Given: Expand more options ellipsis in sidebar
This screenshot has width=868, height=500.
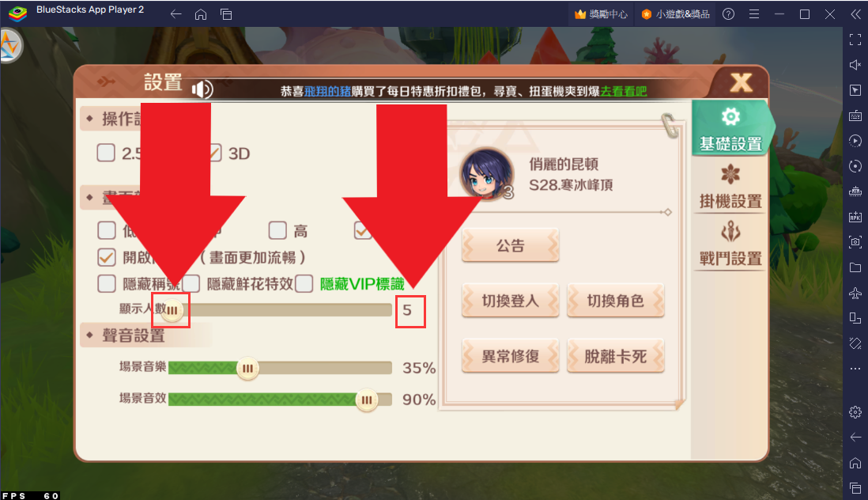Looking at the screenshot, I should tap(855, 368).
